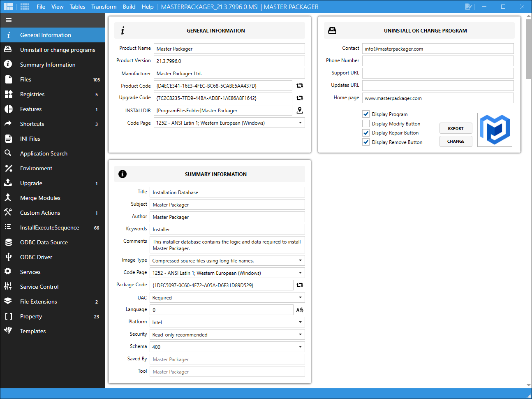Open the INSTALLDIR location picker icon

[300, 110]
